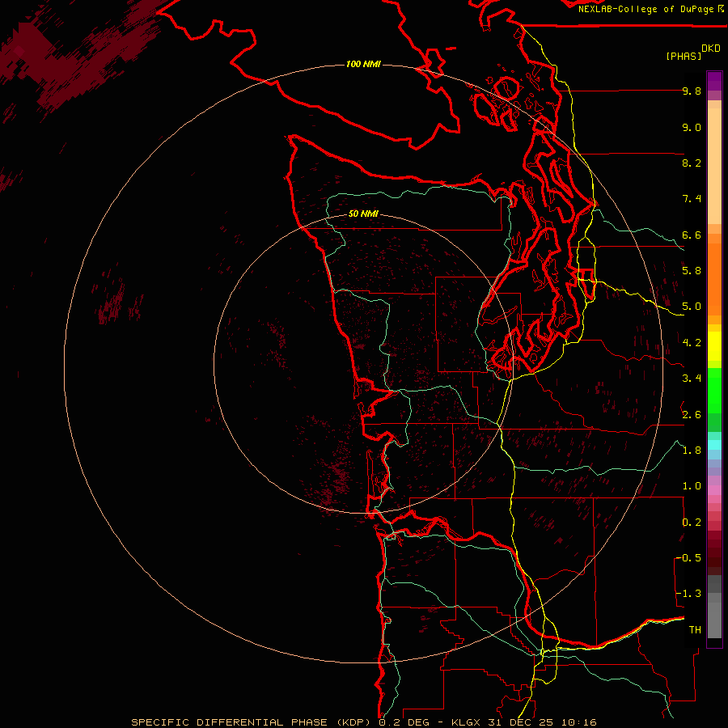Pick the bright green color scale band
The width and height of the screenshot is (728, 728).
(714, 390)
